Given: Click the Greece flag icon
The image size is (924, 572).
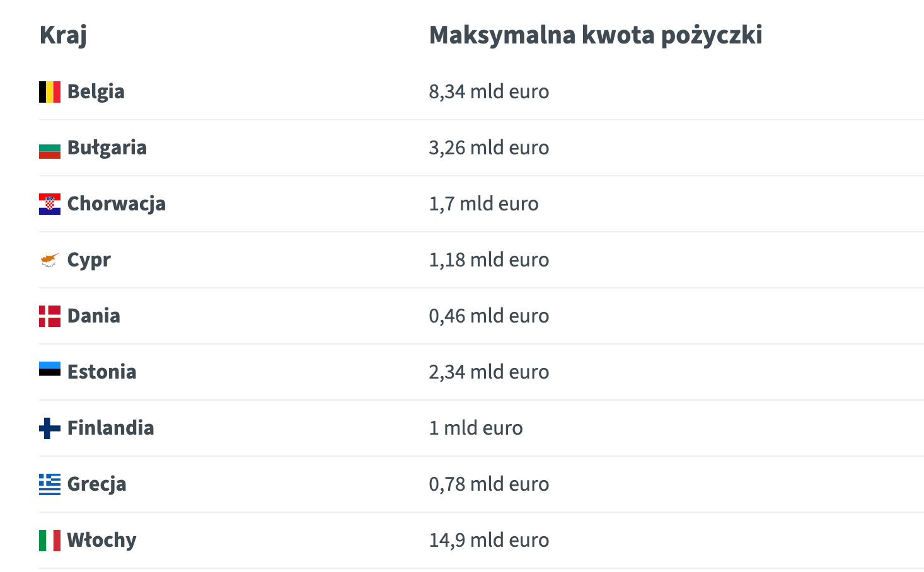Looking at the screenshot, I should (50, 484).
